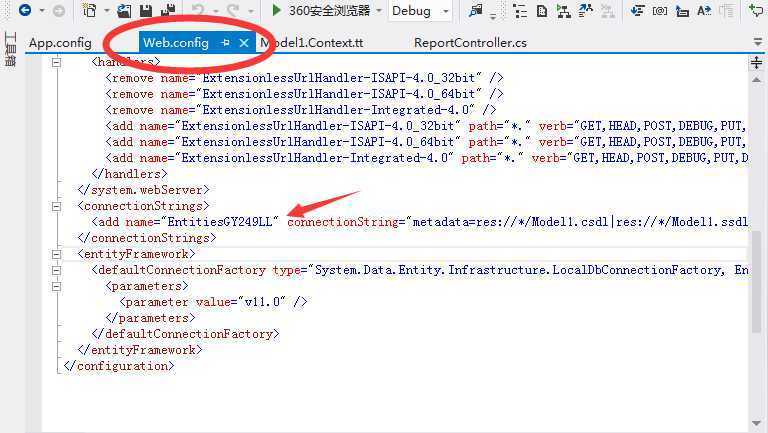Click the comment lines toolbar icon

682,11
